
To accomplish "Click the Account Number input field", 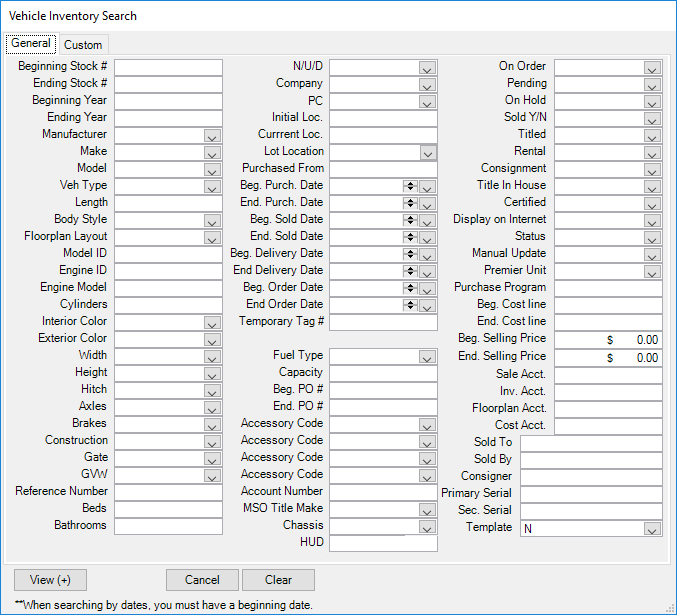I will tap(383, 493).
